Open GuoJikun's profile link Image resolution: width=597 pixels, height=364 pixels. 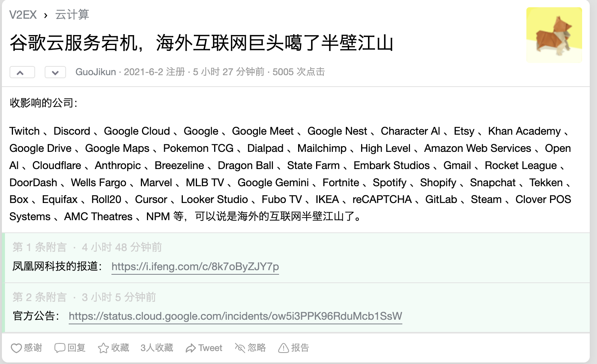[x=96, y=72]
